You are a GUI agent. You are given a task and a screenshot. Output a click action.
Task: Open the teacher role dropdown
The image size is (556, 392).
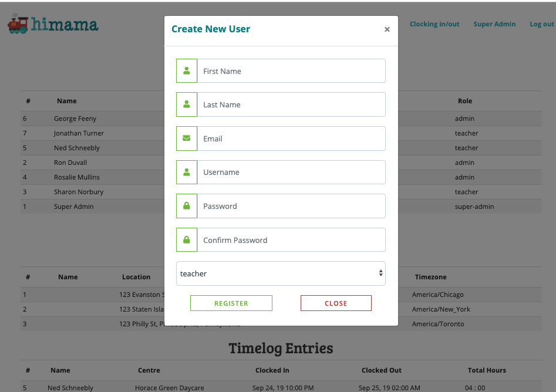(x=281, y=273)
